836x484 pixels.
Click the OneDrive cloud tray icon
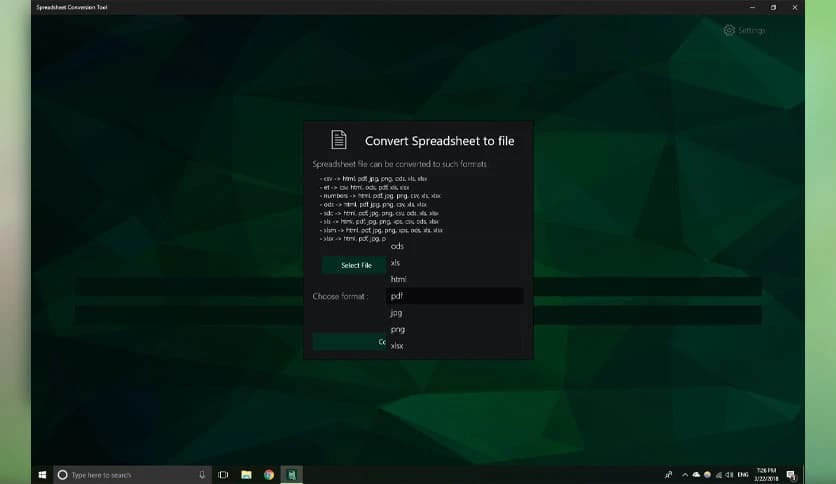coord(696,474)
